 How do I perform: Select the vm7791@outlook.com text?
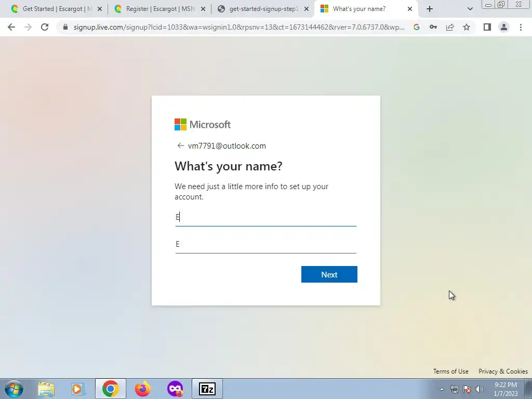[227, 146]
